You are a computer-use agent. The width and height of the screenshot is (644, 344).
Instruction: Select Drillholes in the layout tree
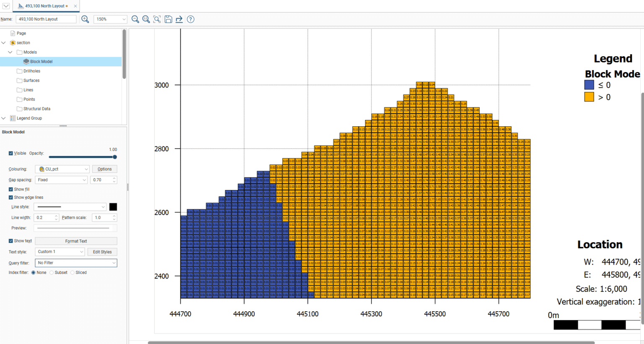point(32,71)
